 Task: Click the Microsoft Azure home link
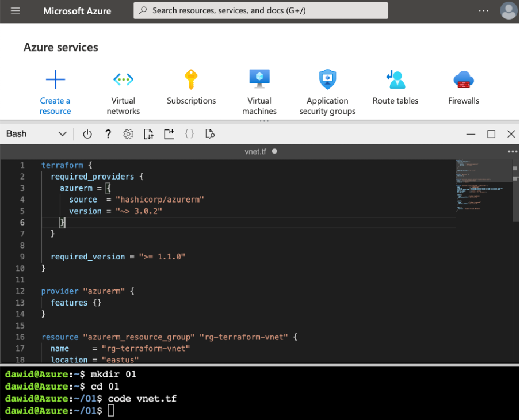(x=77, y=11)
